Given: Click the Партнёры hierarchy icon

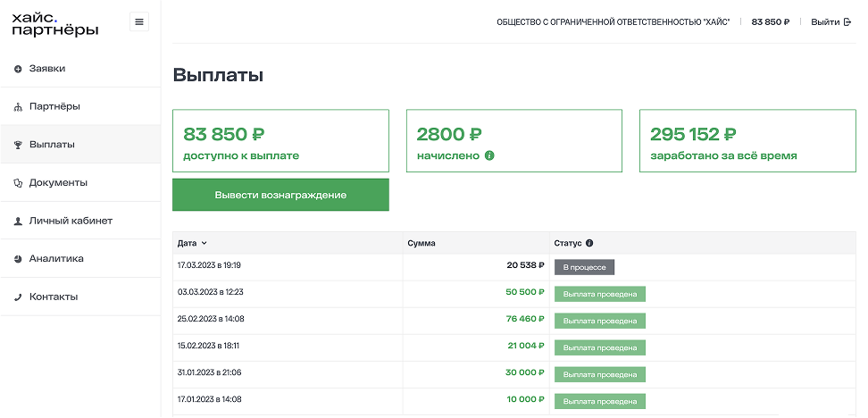Looking at the screenshot, I should coord(18,107).
